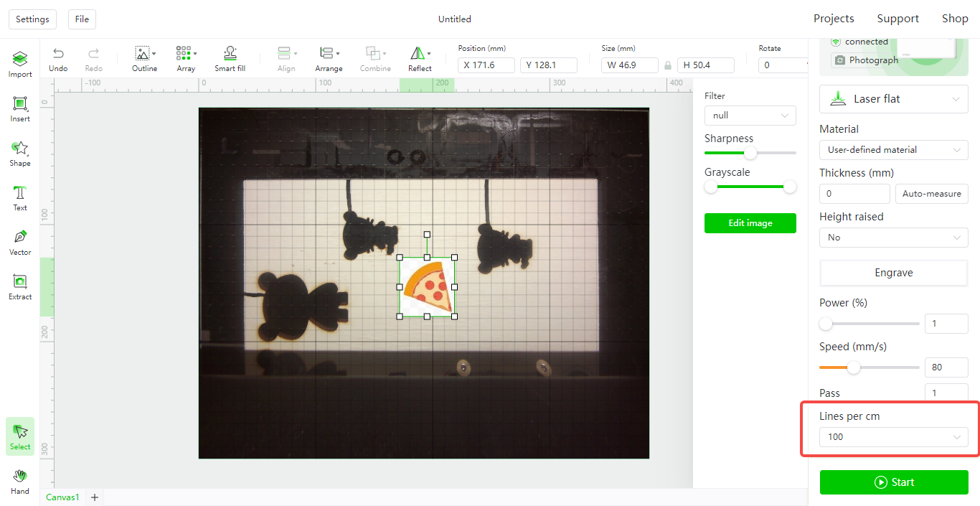Expand the User-defined material dropdown
Screen dimensions: 980x506
click(x=893, y=150)
